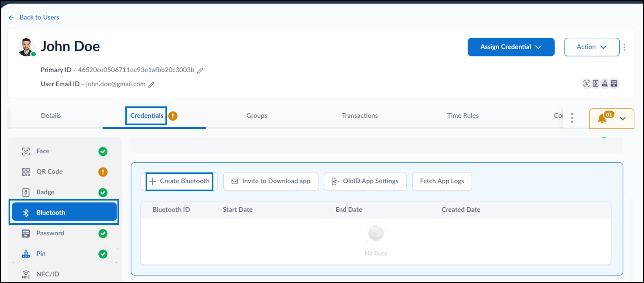
Task: Click the Create Bluetooth button
Action: click(x=179, y=181)
